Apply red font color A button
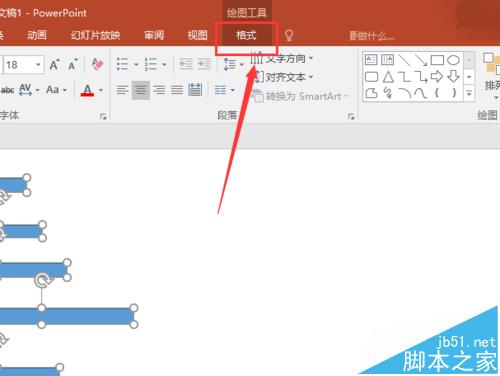Viewport: 500px width, 376px height. 87,90
